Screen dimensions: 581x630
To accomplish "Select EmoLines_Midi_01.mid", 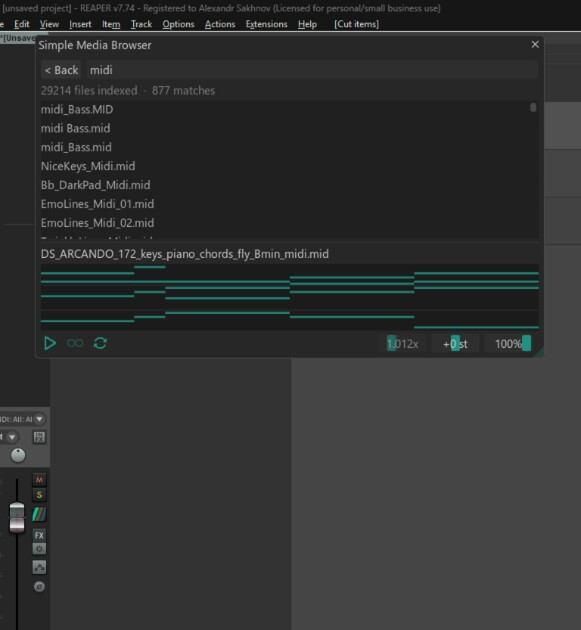I will pyautogui.click(x=97, y=204).
